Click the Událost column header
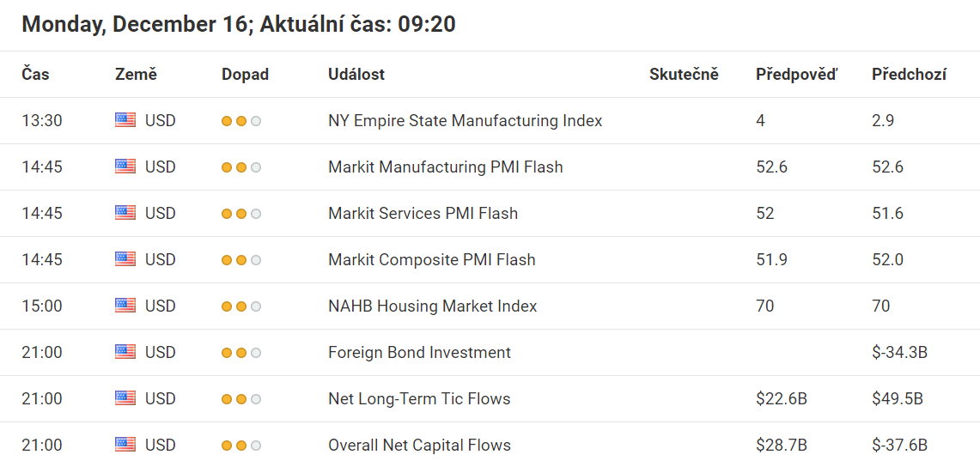This screenshot has height=467, width=980. click(356, 75)
